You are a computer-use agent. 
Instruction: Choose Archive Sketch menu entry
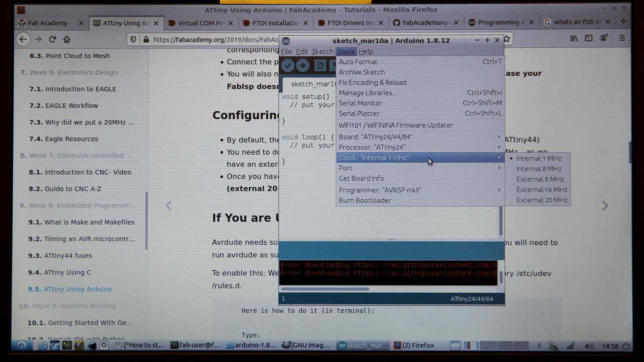(420, 72)
